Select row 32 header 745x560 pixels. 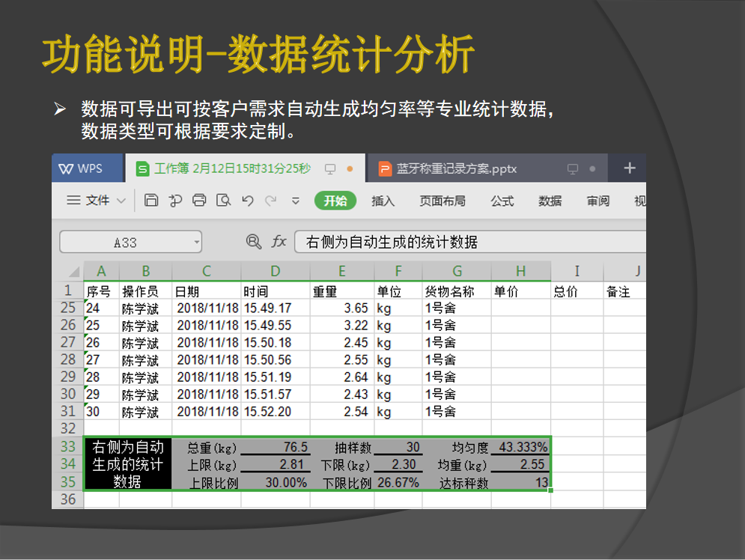click(x=68, y=428)
